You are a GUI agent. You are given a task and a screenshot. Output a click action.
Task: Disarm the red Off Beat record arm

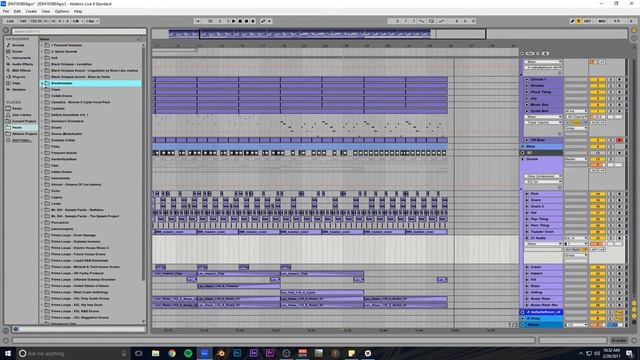coord(620,140)
